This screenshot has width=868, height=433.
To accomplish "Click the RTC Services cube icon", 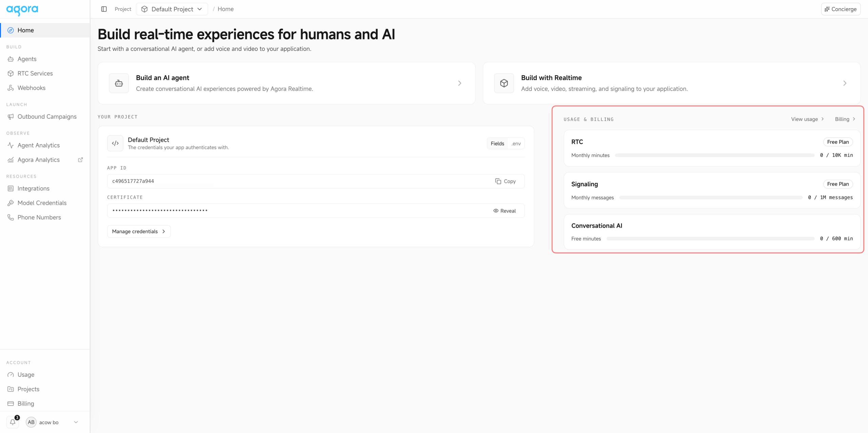I will coord(11,74).
